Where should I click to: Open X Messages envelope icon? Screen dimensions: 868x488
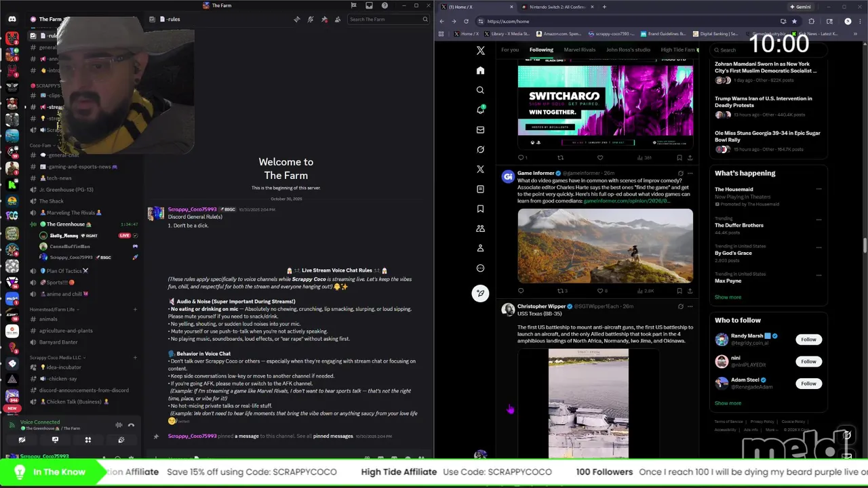point(480,129)
